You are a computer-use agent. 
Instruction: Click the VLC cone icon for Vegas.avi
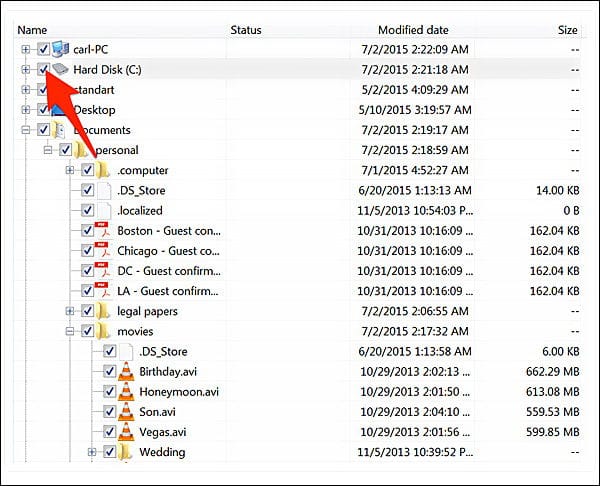click(x=126, y=432)
